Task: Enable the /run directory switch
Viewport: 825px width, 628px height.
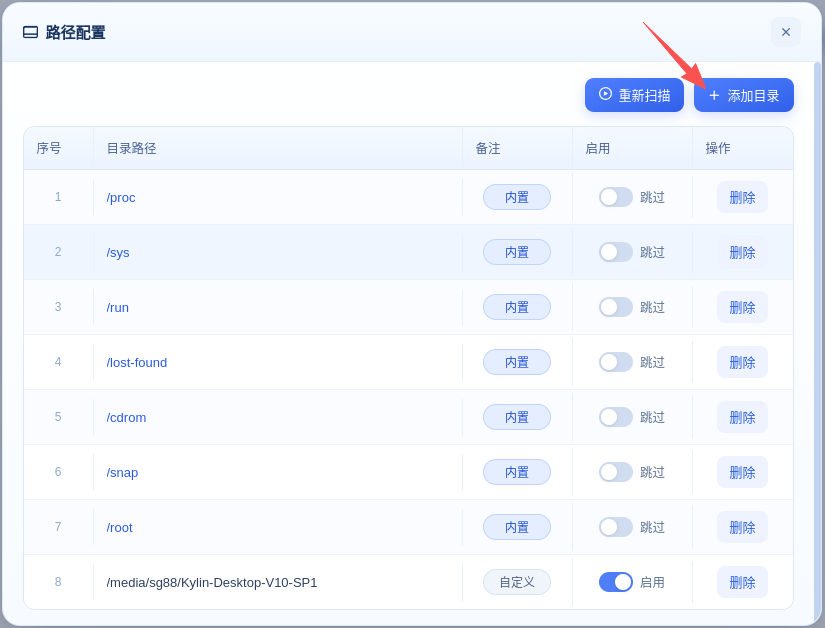Action: (x=615, y=307)
